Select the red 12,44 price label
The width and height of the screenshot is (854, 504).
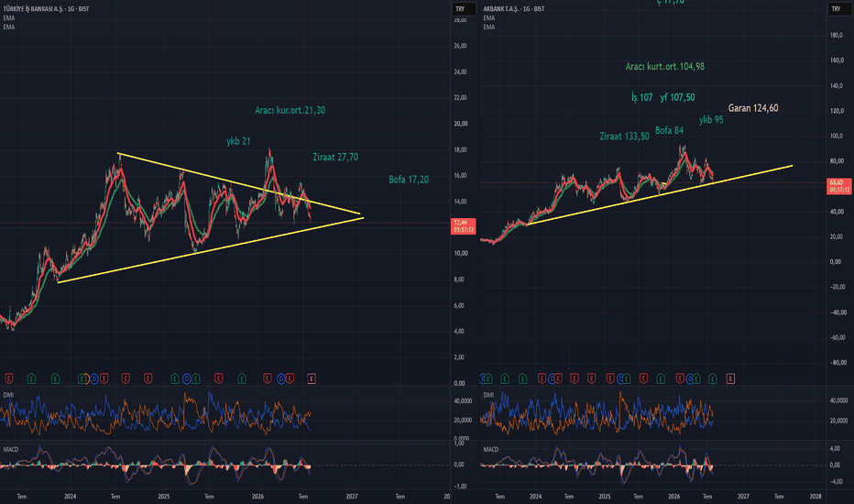(464, 226)
